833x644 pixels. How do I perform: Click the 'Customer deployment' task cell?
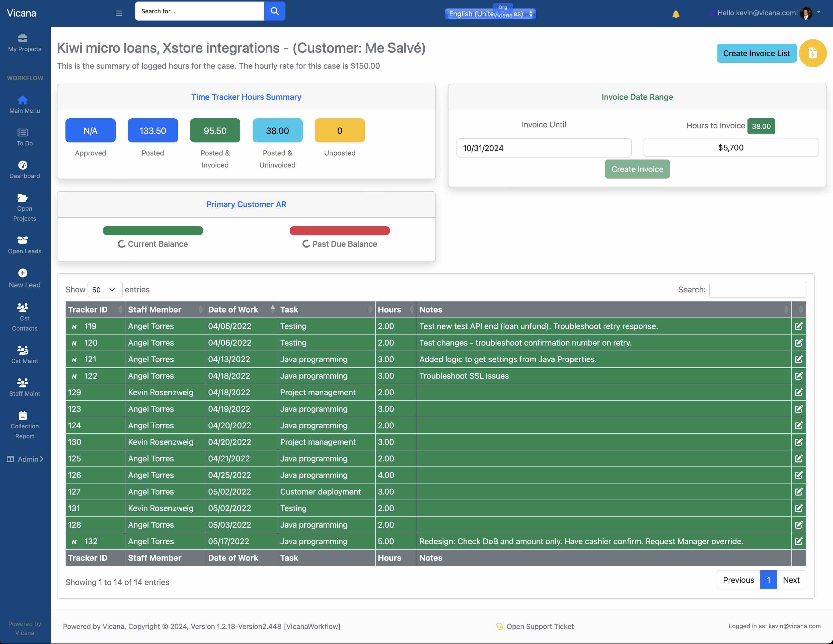coord(327,492)
